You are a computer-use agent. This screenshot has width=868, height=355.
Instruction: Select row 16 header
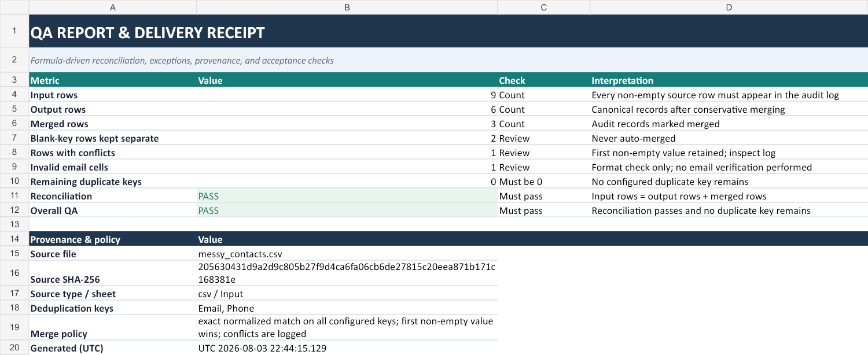click(14, 273)
